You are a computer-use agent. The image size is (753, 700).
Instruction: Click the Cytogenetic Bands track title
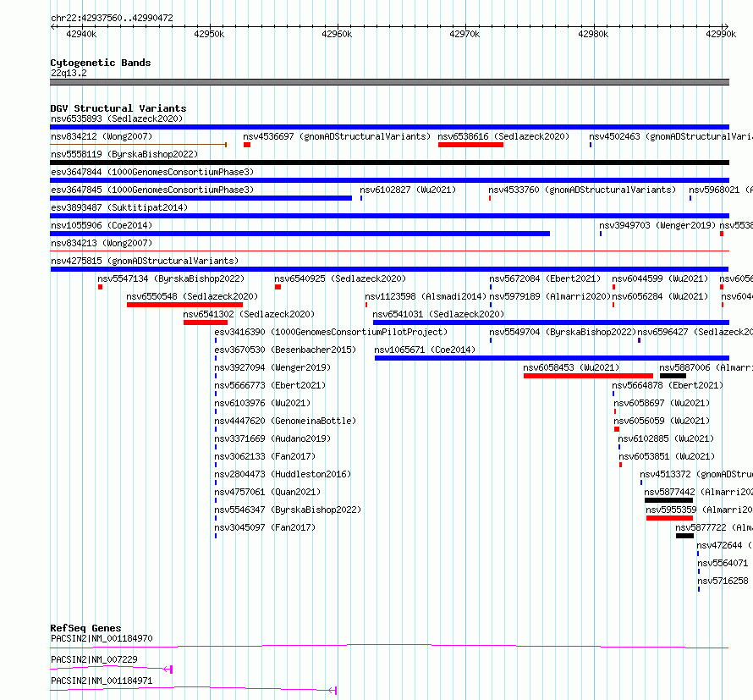pyautogui.click(x=101, y=63)
